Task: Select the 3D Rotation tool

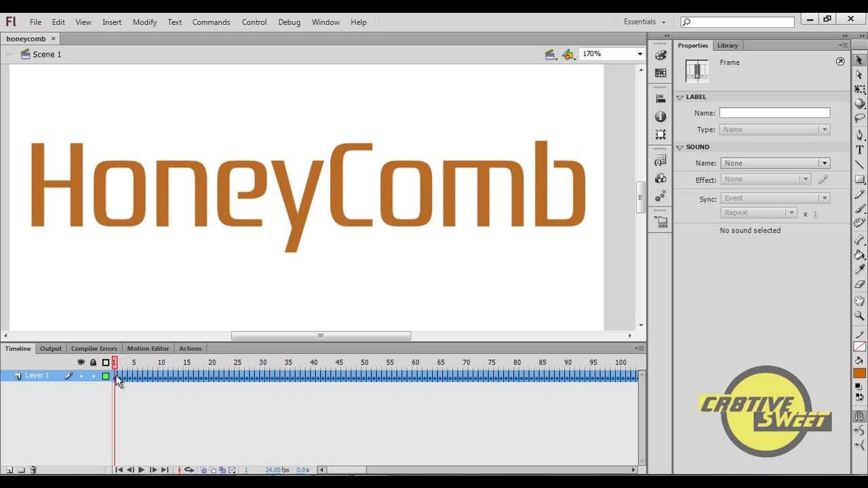Action: tap(859, 104)
